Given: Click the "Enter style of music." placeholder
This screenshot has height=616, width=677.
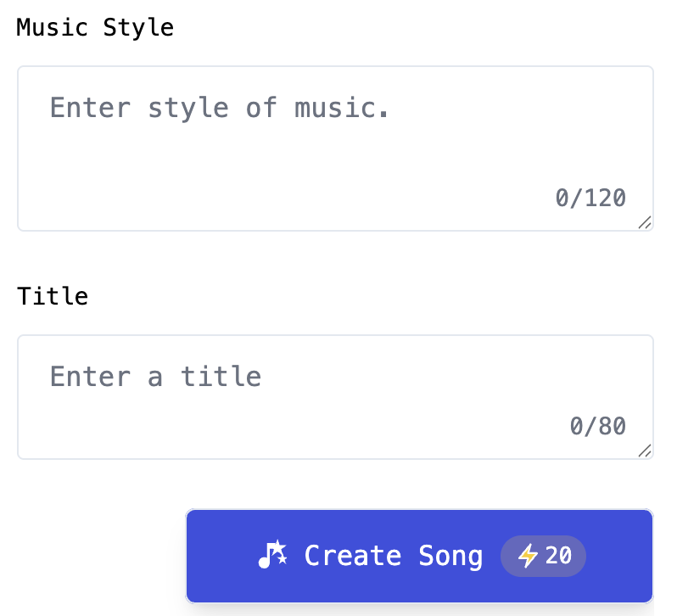Looking at the screenshot, I should pyautogui.click(x=219, y=108).
